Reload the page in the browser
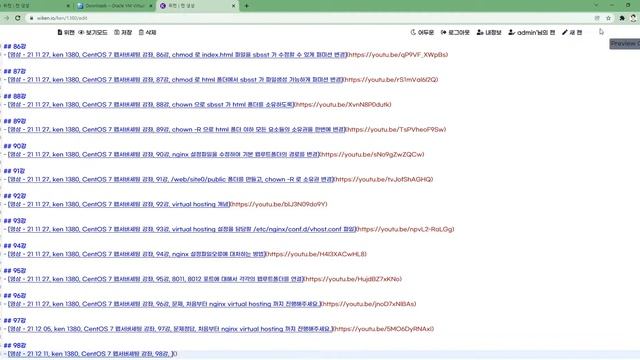Image resolution: width=640 pixels, height=360 pixels. (x=18, y=18)
